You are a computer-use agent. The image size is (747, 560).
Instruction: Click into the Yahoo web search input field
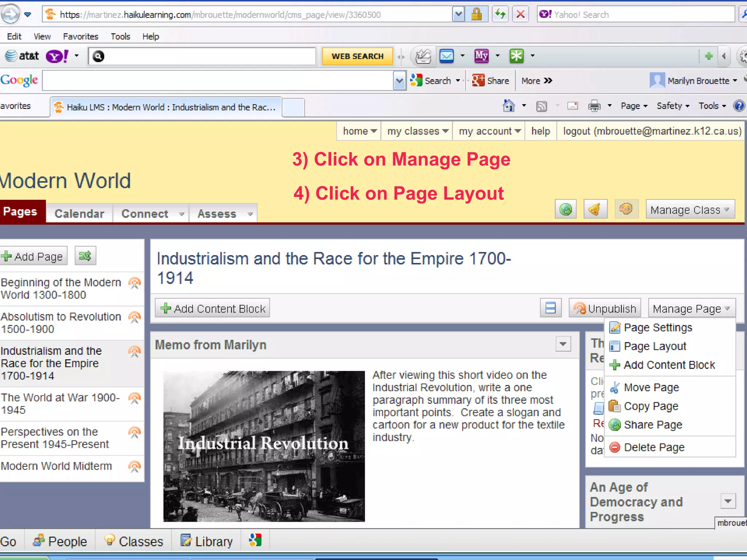[202, 56]
